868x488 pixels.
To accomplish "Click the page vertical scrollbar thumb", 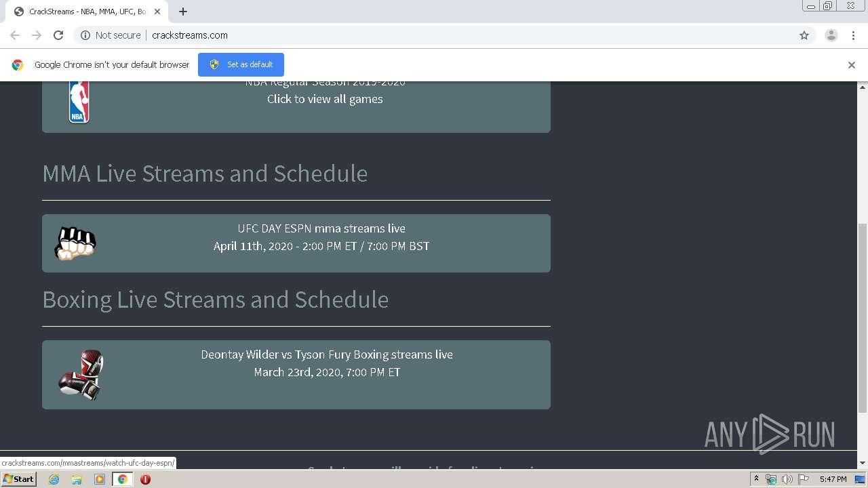I will pos(863,317).
